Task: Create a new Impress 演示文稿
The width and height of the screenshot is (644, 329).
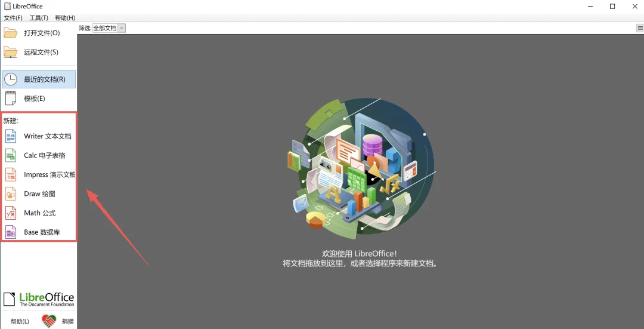Action: pos(39,175)
